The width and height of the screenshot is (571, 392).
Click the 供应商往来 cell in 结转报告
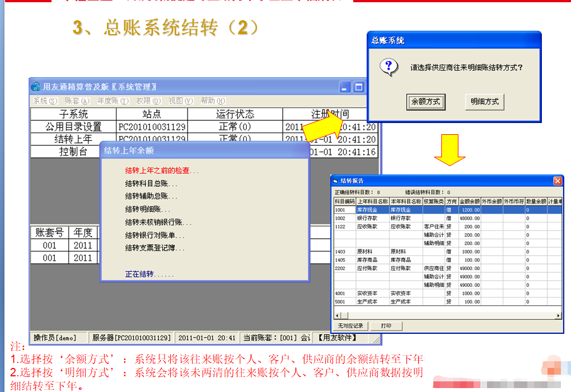(434, 268)
